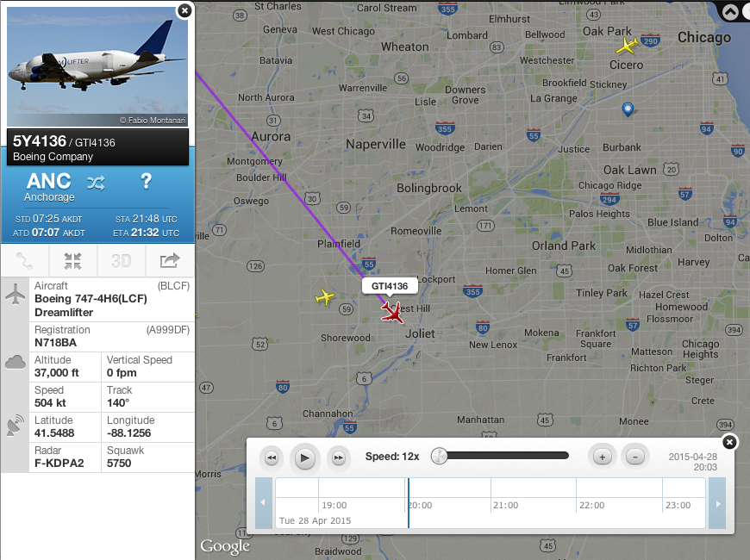Close the flight info panel
750x560 pixels.
(x=184, y=10)
